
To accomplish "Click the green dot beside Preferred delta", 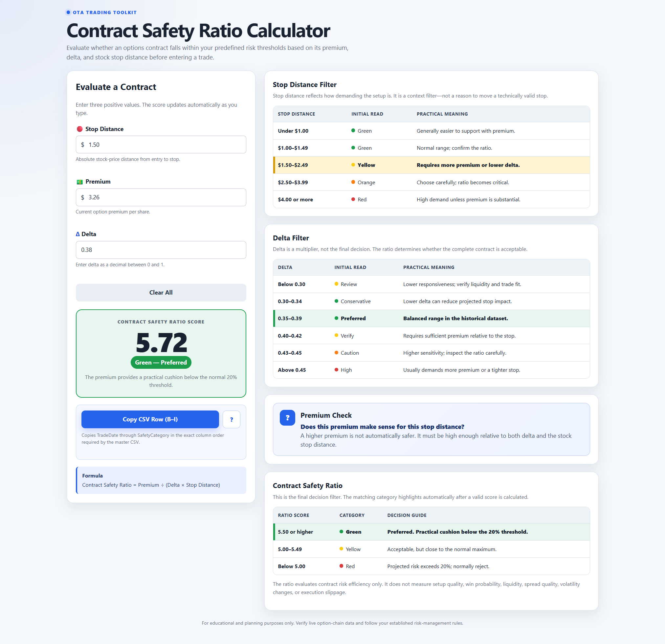I will (x=337, y=318).
